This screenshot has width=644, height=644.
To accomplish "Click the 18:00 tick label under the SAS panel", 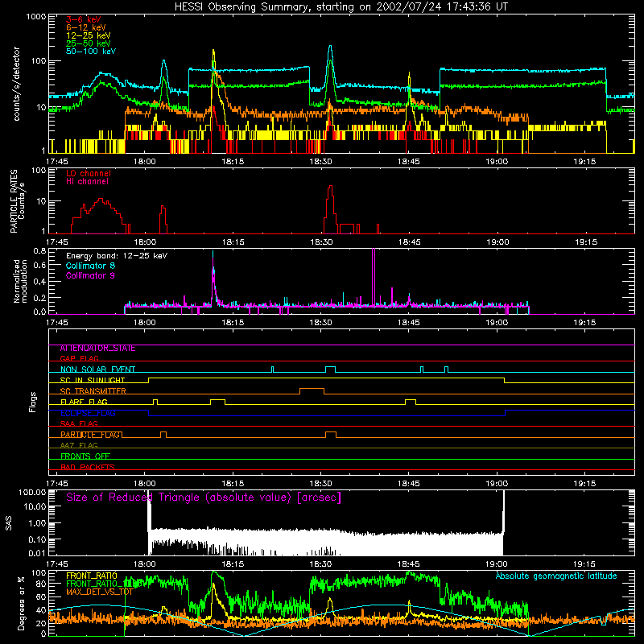I will click(x=145, y=564).
